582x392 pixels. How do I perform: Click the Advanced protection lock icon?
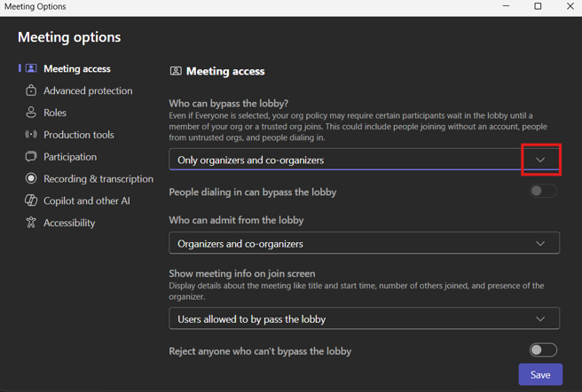pos(31,90)
